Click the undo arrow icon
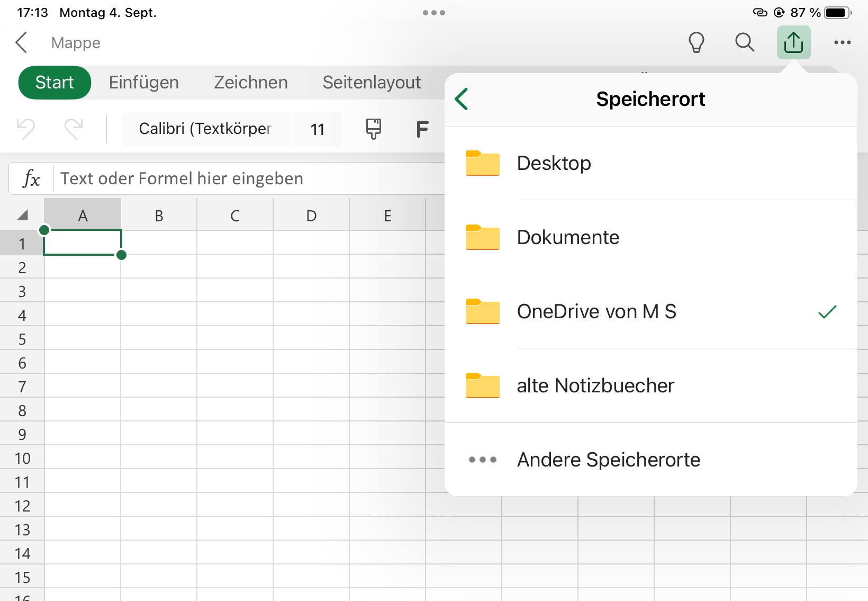The width and height of the screenshot is (868, 601). pyautogui.click(x=26, y=129)
